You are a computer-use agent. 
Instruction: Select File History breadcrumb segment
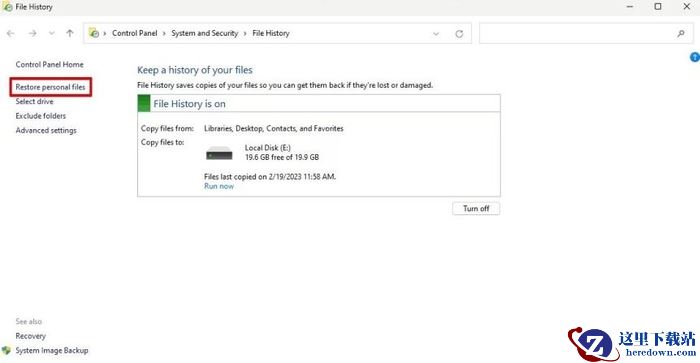click(271, 33)
